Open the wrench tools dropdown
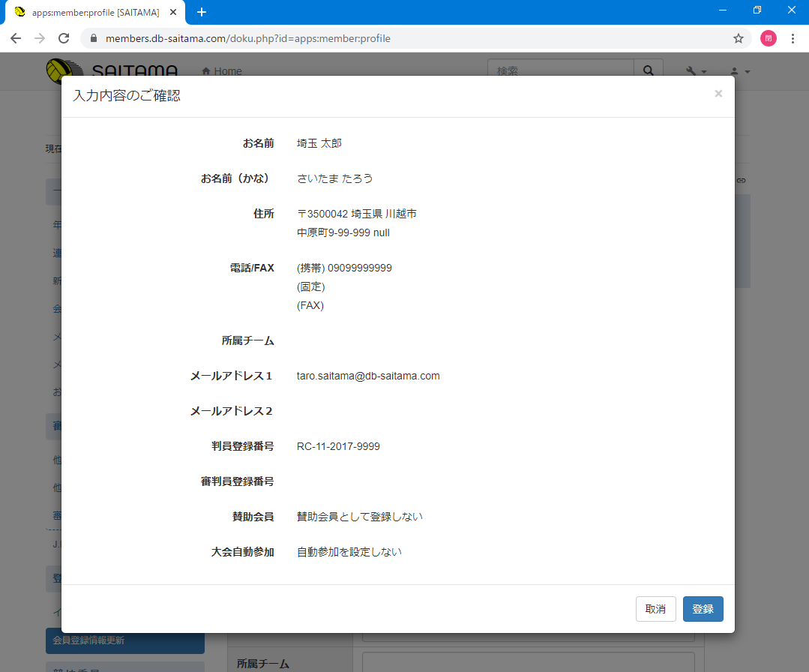The image size is (809, 672). (x=696, y=71)
